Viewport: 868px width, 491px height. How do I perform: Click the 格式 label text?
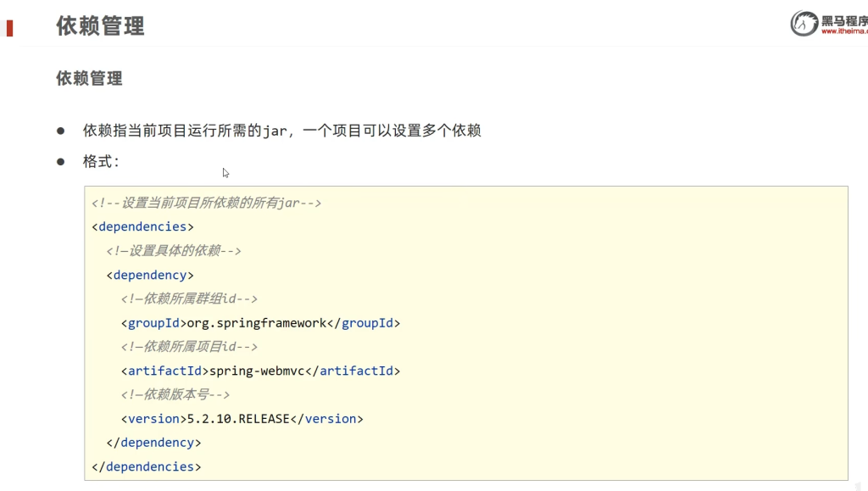coord(101,161)
